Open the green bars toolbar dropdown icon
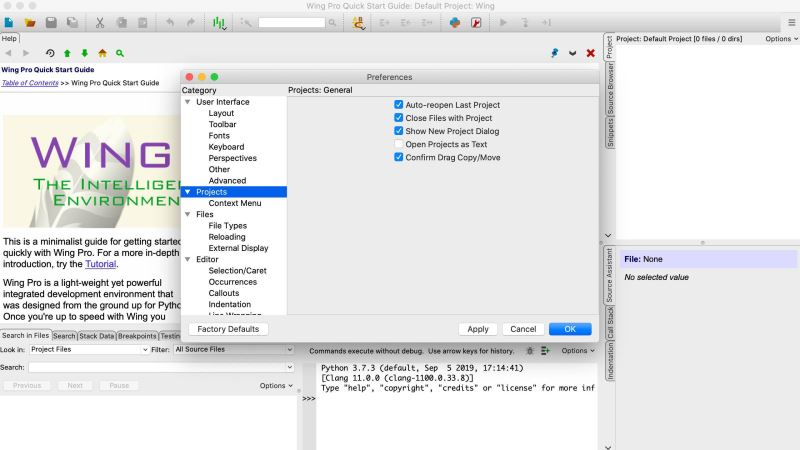Image resolution: width=800 pixels, height=450 pixels. coord(219,23)
